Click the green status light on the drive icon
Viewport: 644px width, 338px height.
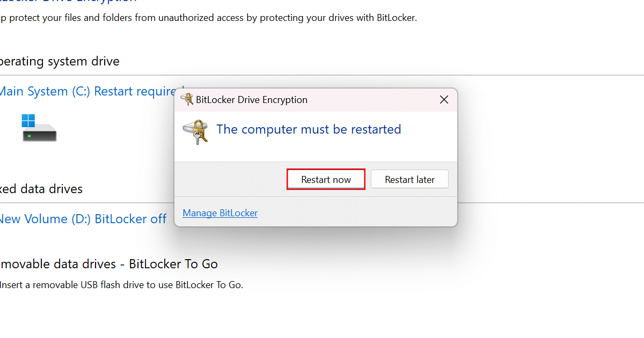tap(30, 136)
